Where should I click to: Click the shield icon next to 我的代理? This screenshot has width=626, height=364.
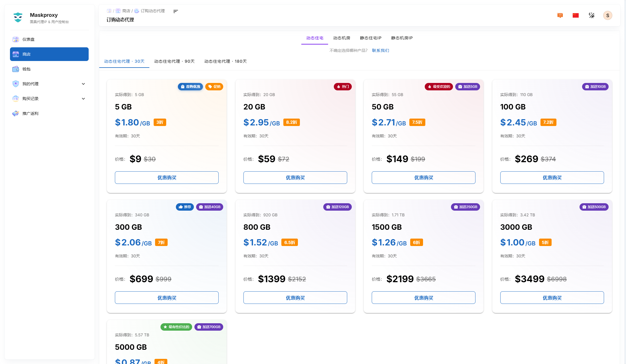point(16,84)
